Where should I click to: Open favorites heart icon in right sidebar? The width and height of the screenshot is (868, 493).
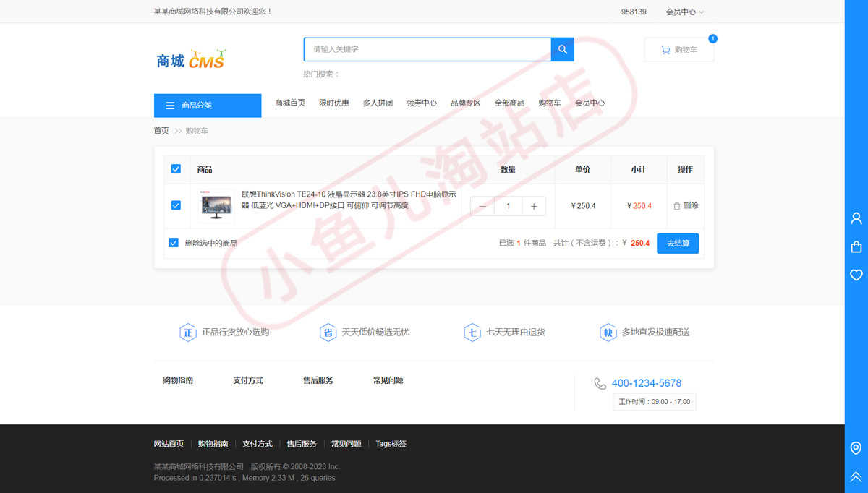tap(856, 275)
